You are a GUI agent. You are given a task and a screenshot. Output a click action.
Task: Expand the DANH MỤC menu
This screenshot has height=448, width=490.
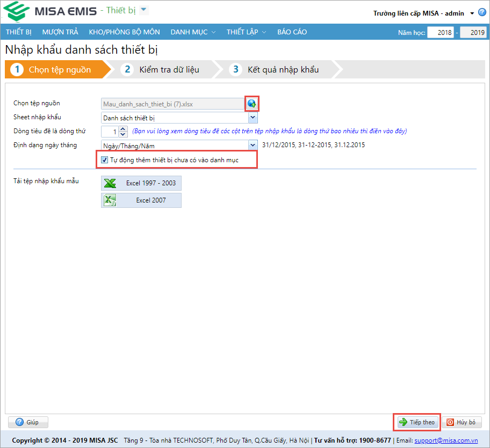[x=193, y=32]
